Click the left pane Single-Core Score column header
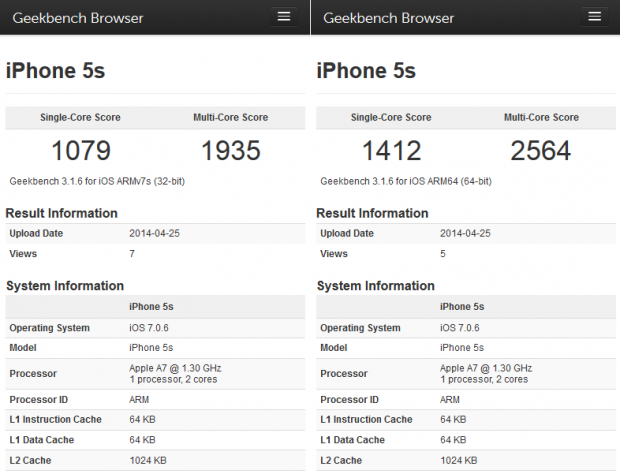The height and width of the screenshot is (474, 620). 80,117
